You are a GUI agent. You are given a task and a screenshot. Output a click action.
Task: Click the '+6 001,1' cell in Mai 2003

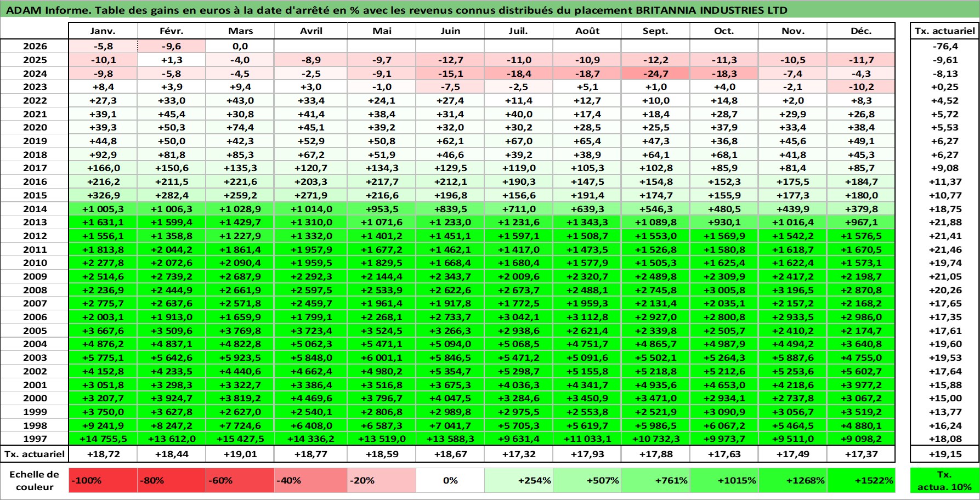(382, 357)
